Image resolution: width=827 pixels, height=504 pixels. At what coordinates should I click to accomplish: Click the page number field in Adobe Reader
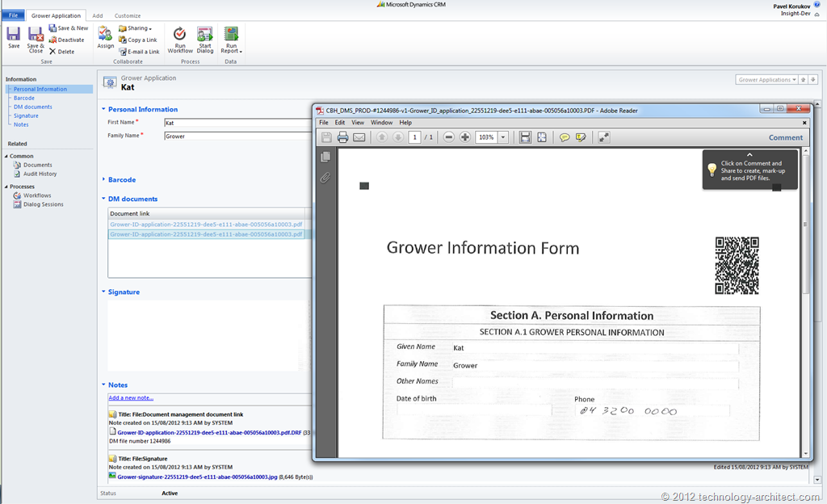[414, 137]
